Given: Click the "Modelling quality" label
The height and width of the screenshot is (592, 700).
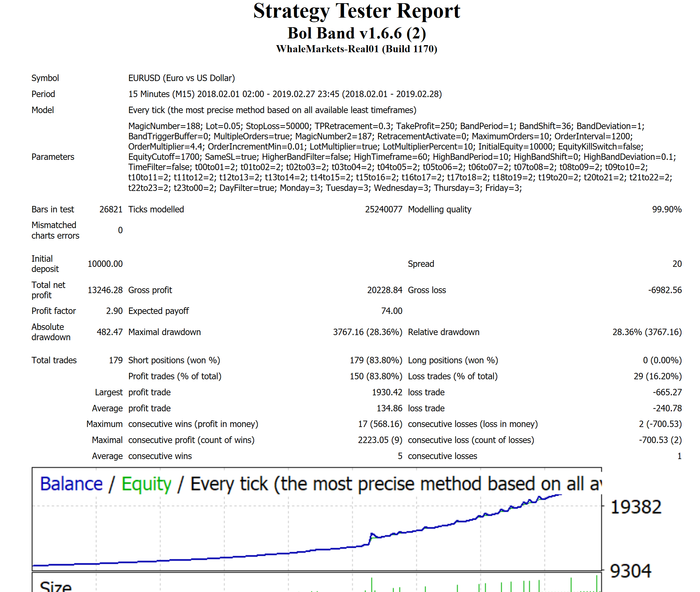Looking at the screenshot, I should [x=440, y=210].
